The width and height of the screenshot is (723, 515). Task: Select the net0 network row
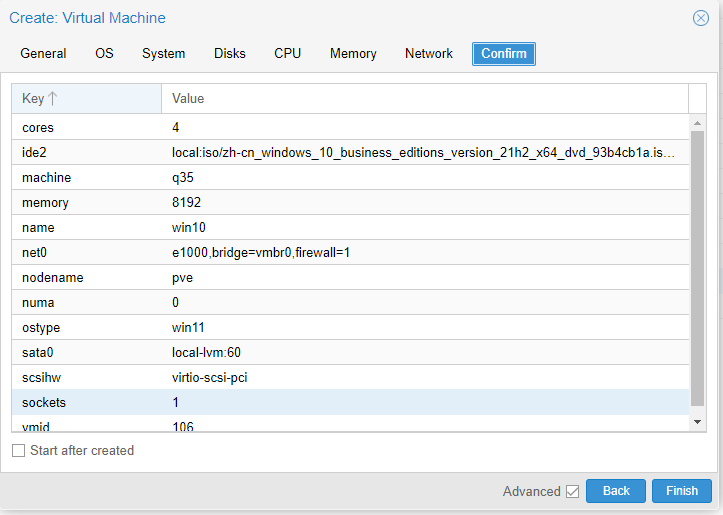350,253
